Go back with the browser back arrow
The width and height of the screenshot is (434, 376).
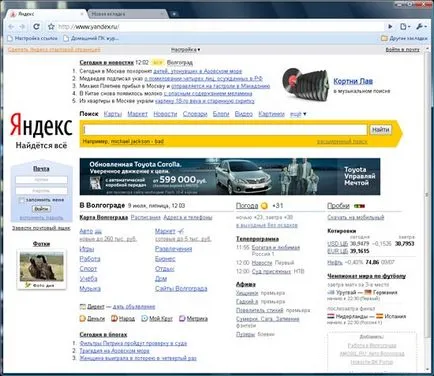(x=11, y=27)
